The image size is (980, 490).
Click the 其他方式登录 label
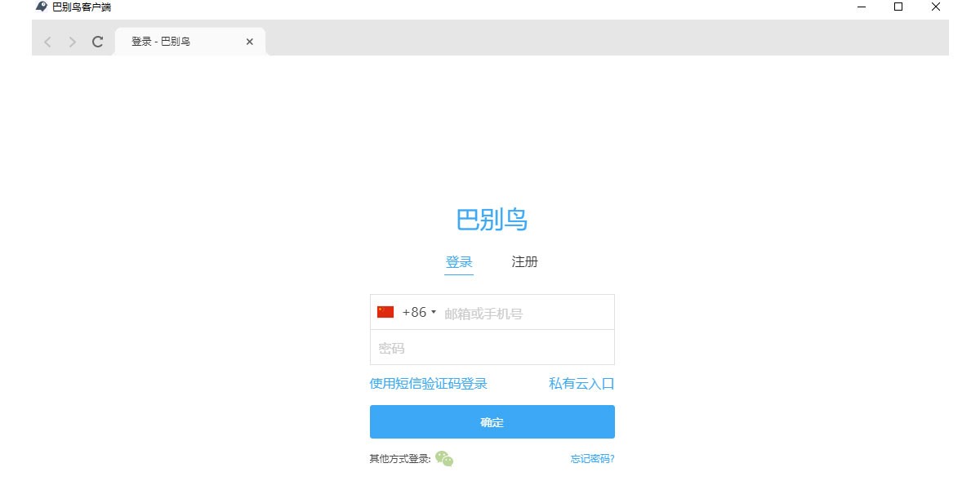click(400, 459)
